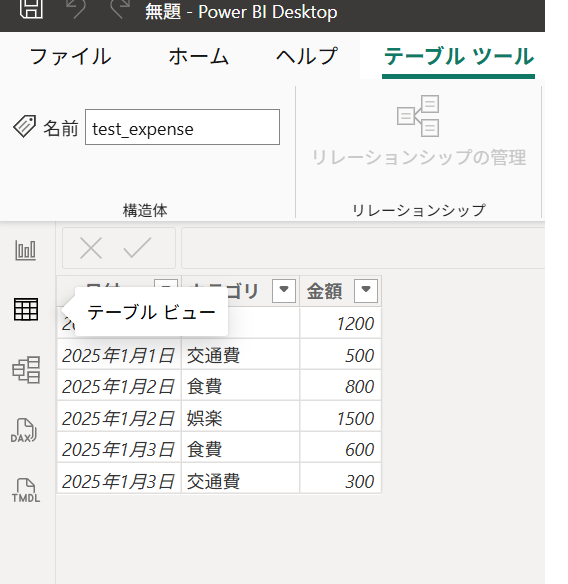Open the ファイル menu tab
The height and width of the screenshot is (584, 568).
[70, 57]
